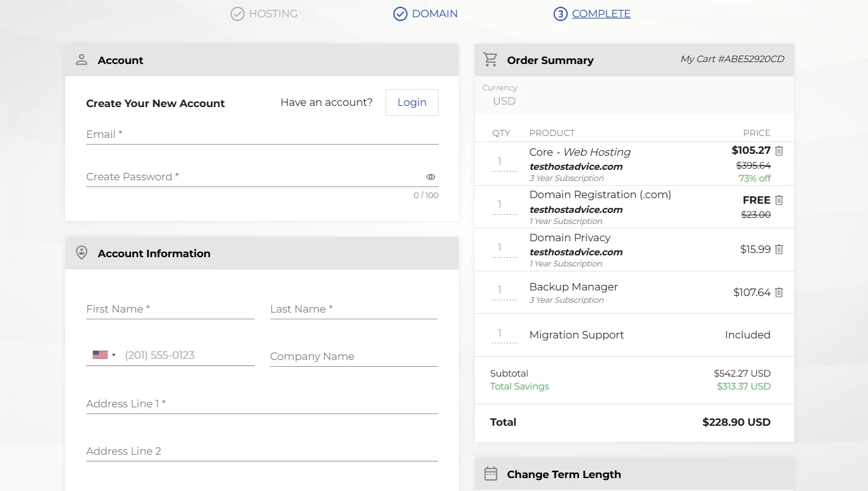Click the person icon beside Account heading
The height and width of the screenshot is (491, 868).
pyautogui.click(x=81, y=60)
